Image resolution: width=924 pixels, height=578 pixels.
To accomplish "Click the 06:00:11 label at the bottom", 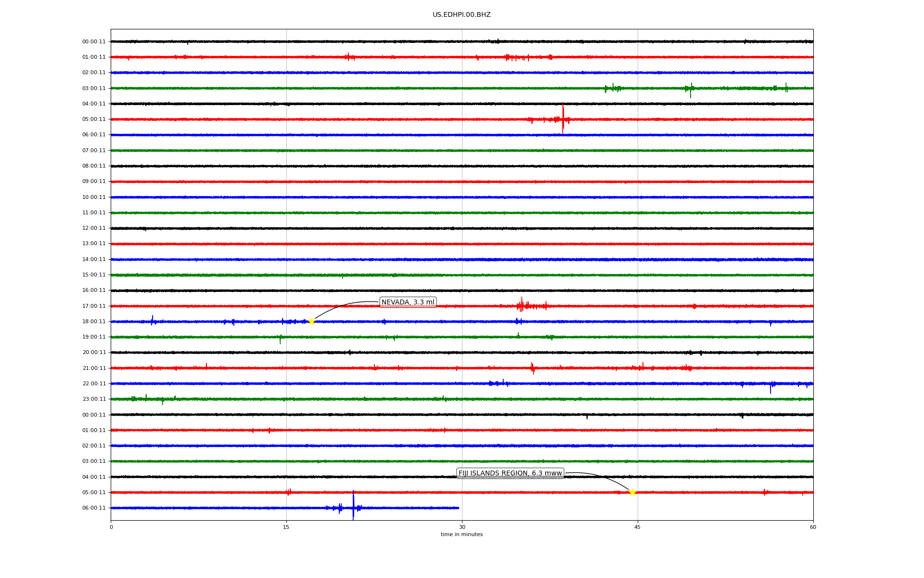I will [94, 508].
